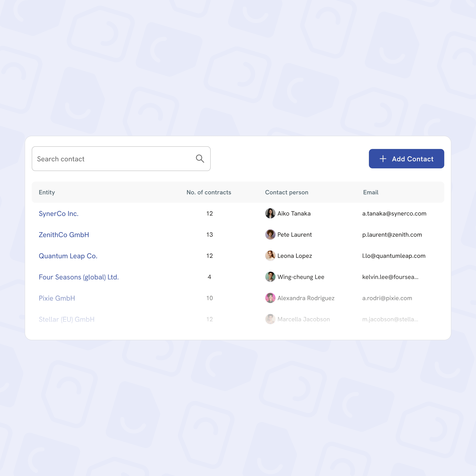The image size is (476, 476).
Task: Select Stellar (EU) GmbH link
Action: [67, 319]
